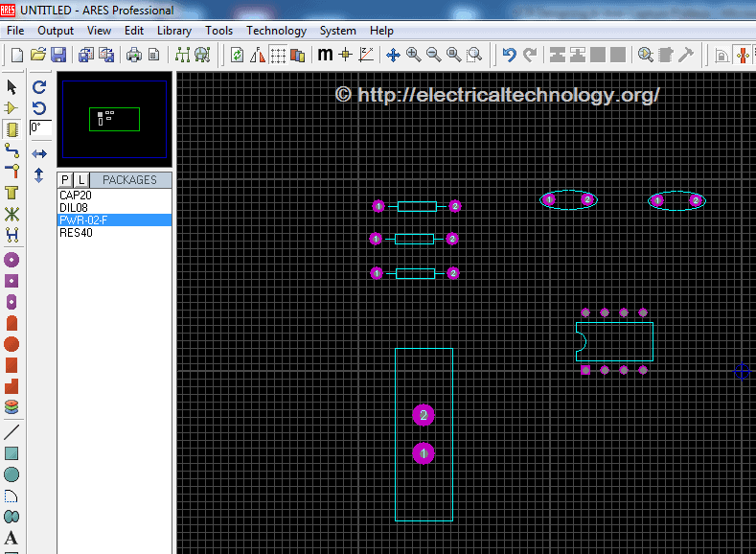Image resolution: width=756 pixels, height=554 pixels.
Task: Pick the round through-hole pad tool
Action: click(11, 260)
